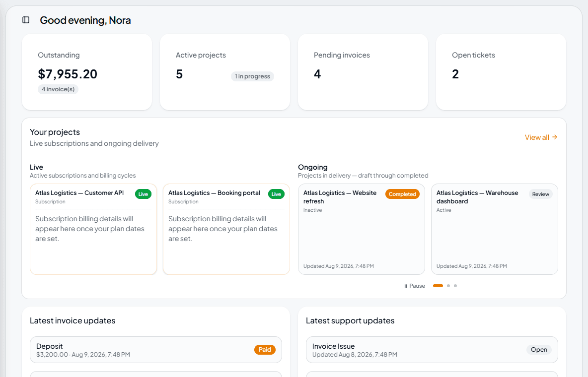Screen dimensions: 588x377
Task: Click the Latest support updates heading
Action: click(x=350, y=321)
